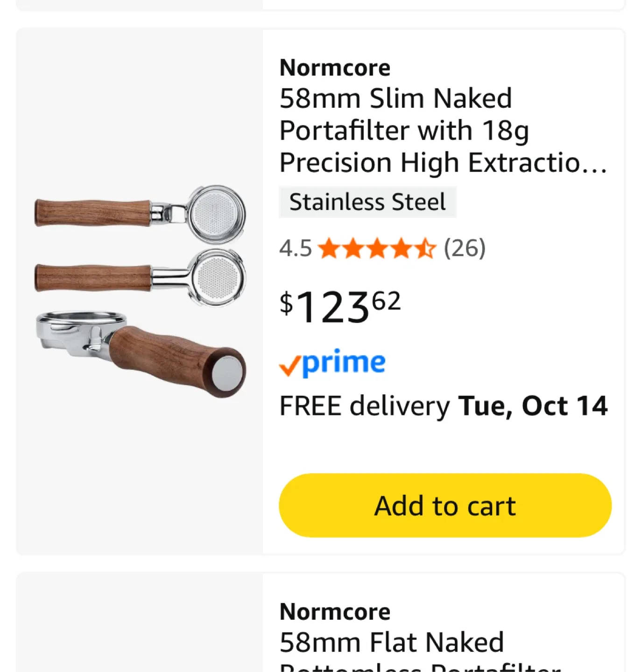Screen dimensions: 642x672
Task: Tap the top wooden-handle portafilter picture
Action: (140, 214)
